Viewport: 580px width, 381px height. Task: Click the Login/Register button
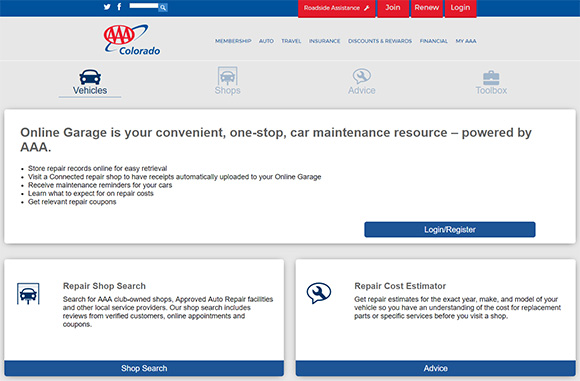pyautogui.click(x=450, y=230)
